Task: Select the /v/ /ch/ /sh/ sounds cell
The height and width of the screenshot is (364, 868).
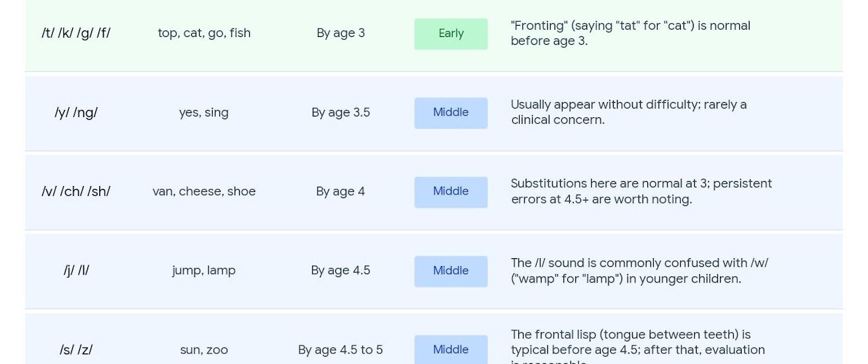Action: click(x=76, y=191)
